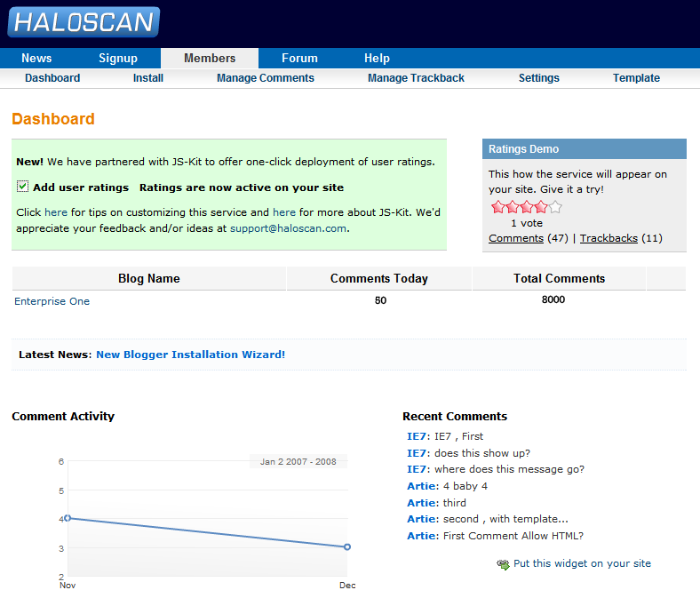Viewport: 700px width, 606px height.
Task: Click the first rating star
Action: point(497,207)
